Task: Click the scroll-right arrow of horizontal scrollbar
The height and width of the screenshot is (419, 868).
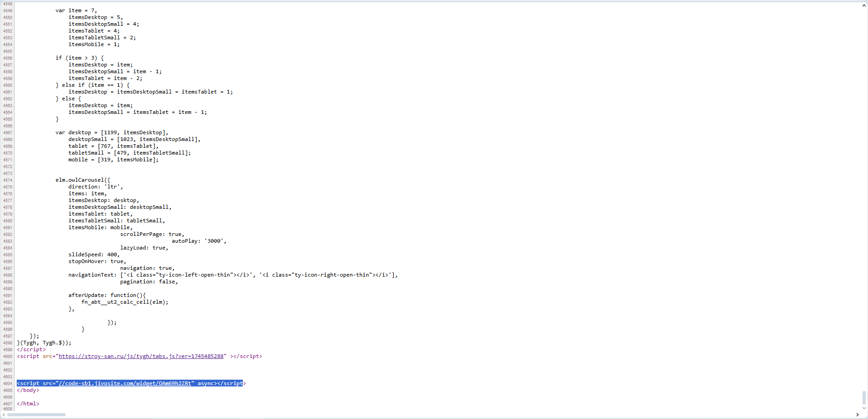Action: [858, 414]
